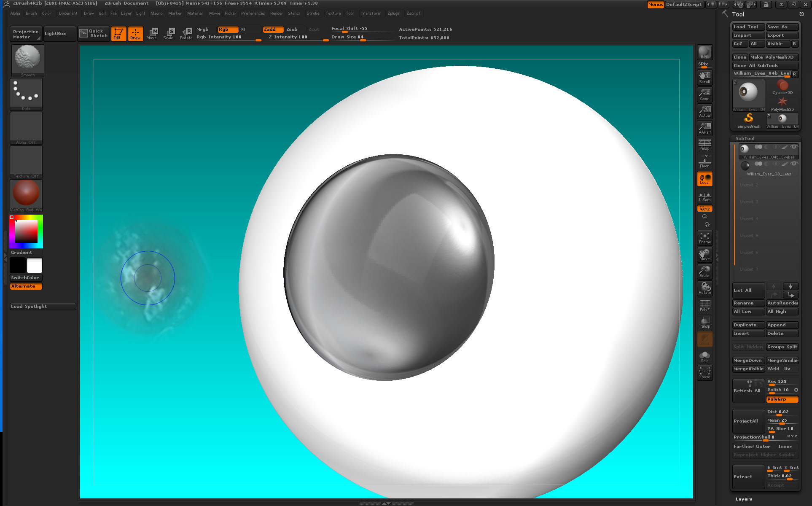
Task: Toggle Transp transparency mode
Action: click(704, 322)
